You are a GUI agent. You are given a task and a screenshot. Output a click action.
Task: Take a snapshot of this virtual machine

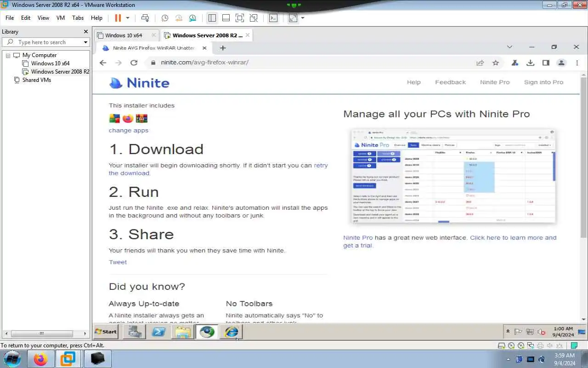tap(164, 18)
